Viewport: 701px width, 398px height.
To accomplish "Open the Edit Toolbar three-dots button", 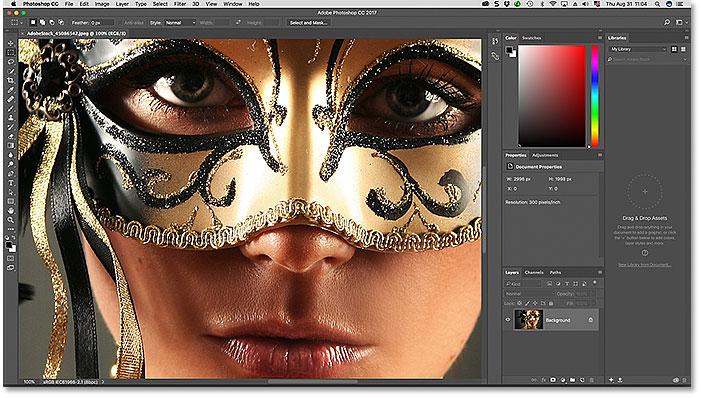I will click(x=11, y=229).
